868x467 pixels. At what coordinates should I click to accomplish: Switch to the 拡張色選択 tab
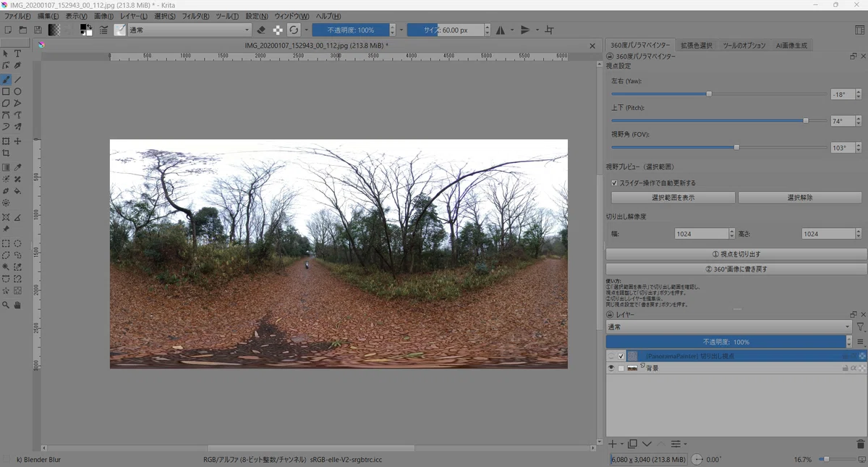(696, 45)
